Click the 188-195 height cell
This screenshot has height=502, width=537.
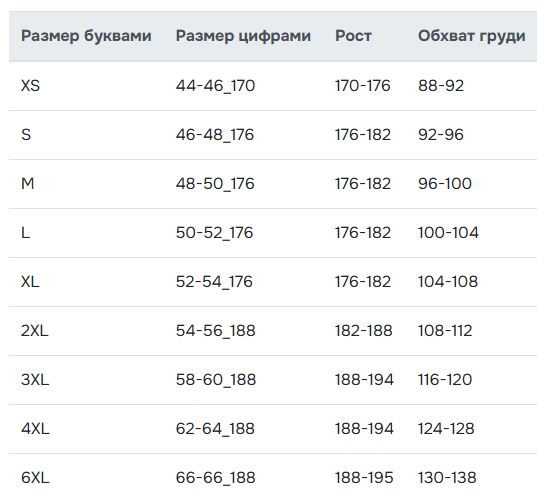[x=364, y=477]
